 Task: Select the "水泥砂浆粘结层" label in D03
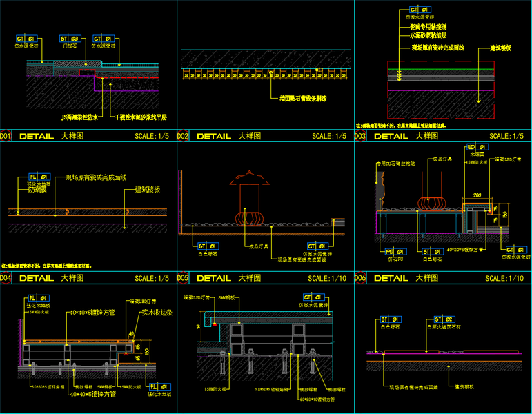click(x=428, y=35)
